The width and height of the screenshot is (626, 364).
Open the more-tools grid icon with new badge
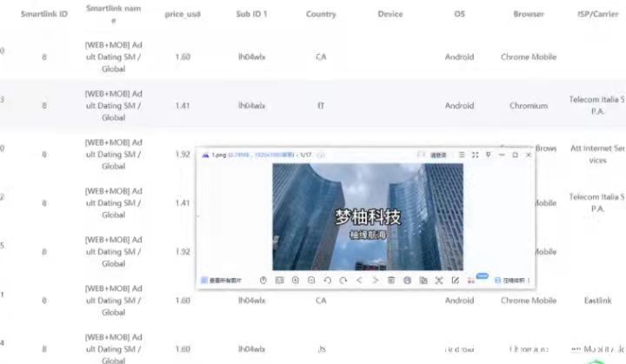(x=471, y=281)
